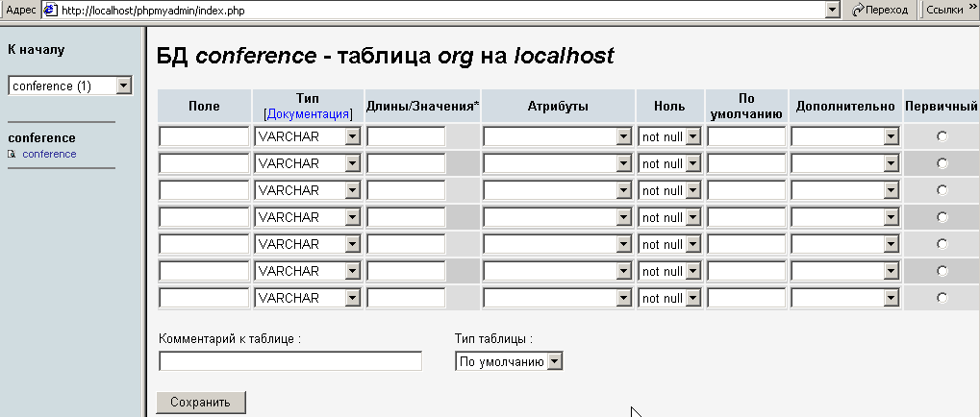Focus the Поле name field in first row
The height and width of the screenshot is (417, 980).
pos(205,136)
